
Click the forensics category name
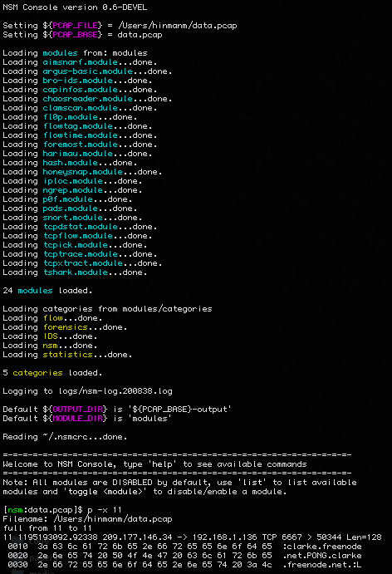tap(65, 327)
